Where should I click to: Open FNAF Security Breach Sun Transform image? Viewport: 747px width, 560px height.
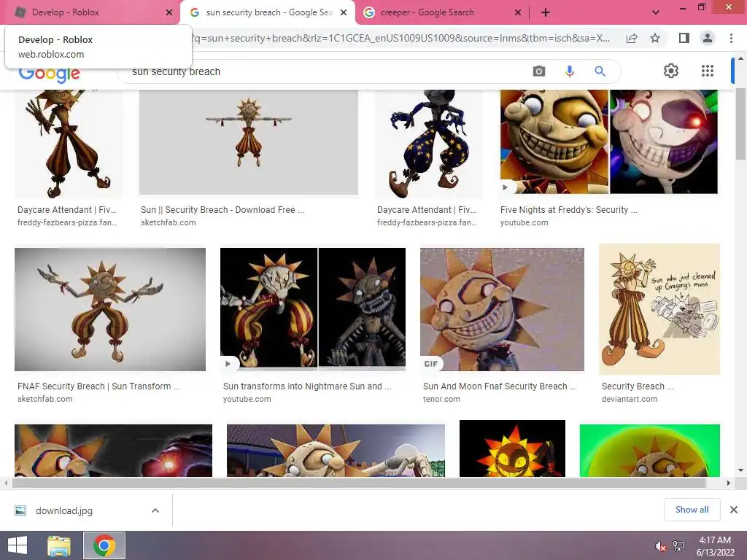click(x=110, y=309)
